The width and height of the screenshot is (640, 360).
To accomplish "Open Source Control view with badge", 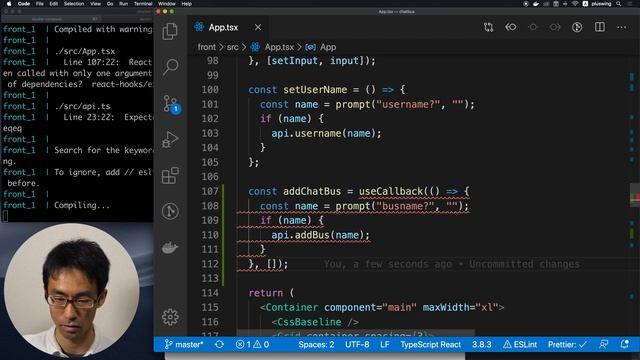I will point(171,104).
